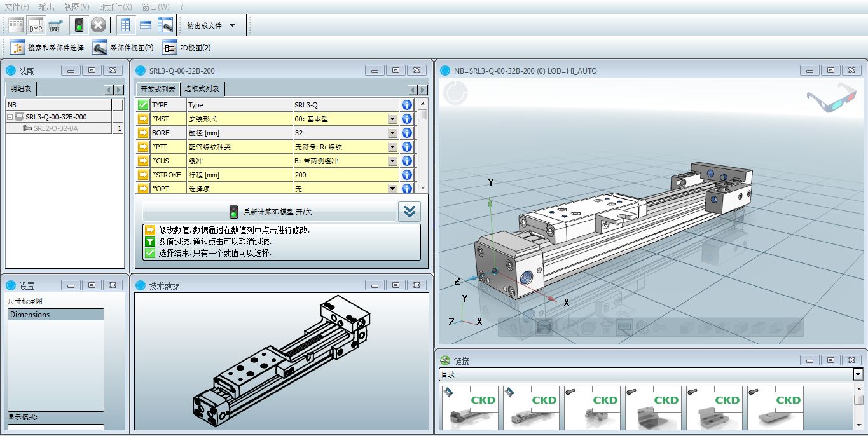Click the BMP export toolbar icon
Viewport: 868px width, 436px height.
pyautogui.click(x=36, y=25)
